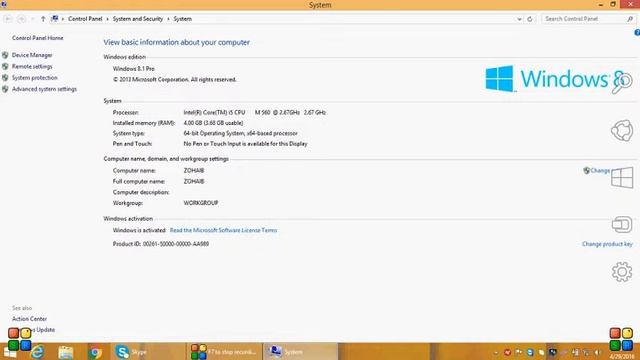Launch Internet Explorer from the taskbar
640x360 pixels.
coord(37,352)
